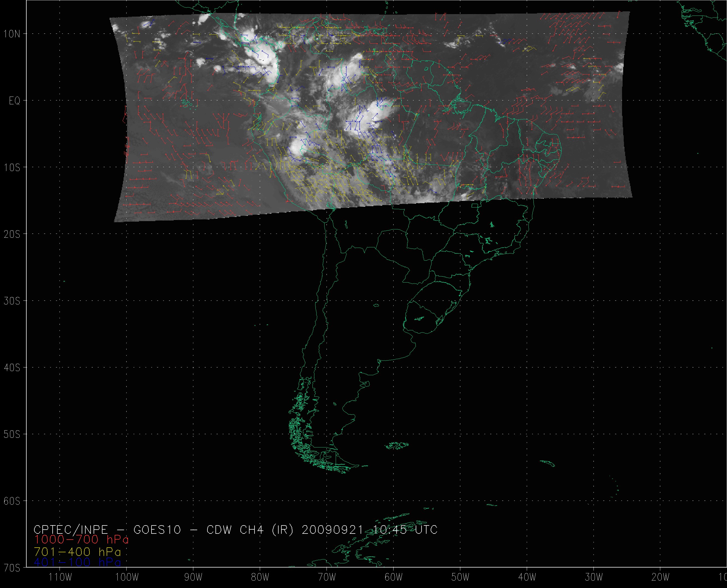Click the 20S latitude axis label
The height and width of the screenshot is (588, 727).
[x=12, y=234]
